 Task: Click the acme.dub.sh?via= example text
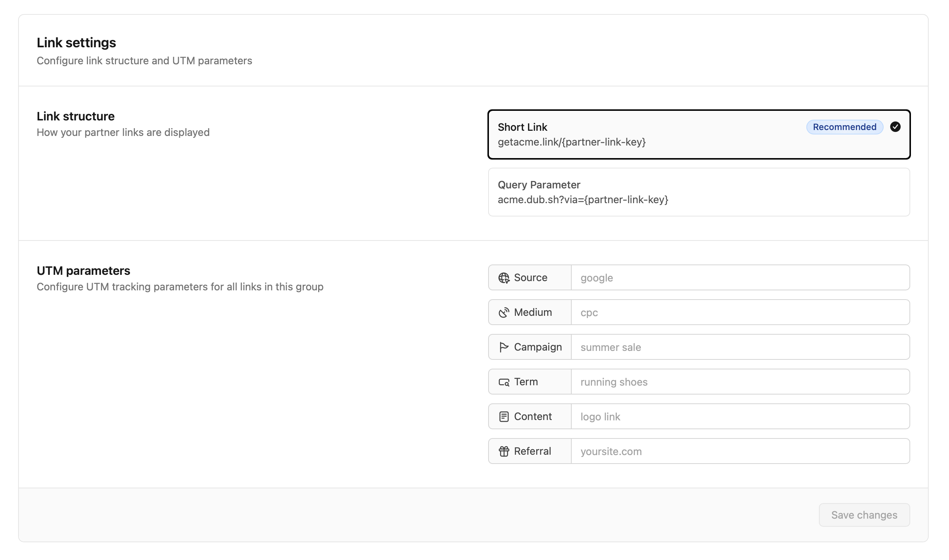click(x=583, y=199)
